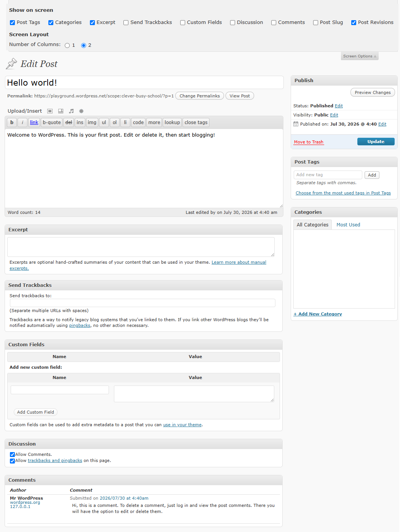The width and height of the screenshot is (400, 532).
Task: Uncheck the Post Revisions screen option
Action: (x=354, y=22)
